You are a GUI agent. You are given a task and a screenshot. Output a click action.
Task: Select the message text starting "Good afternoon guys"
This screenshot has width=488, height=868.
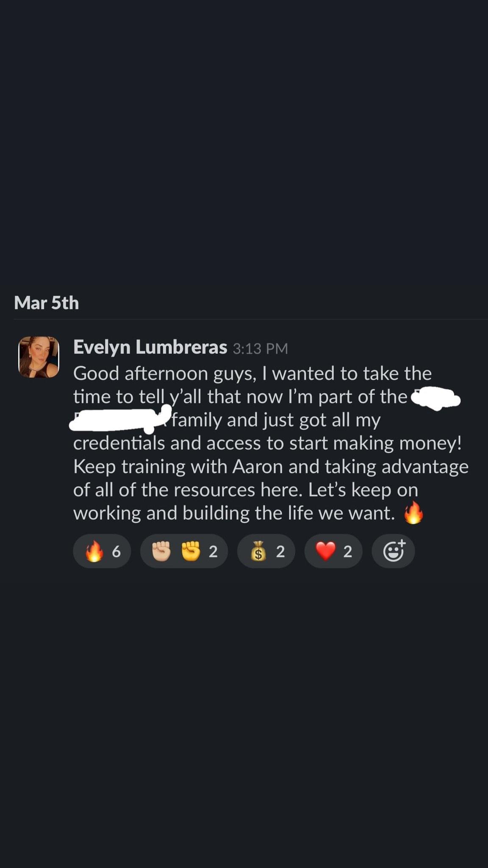pyautogui.click(x=271, y=443)
